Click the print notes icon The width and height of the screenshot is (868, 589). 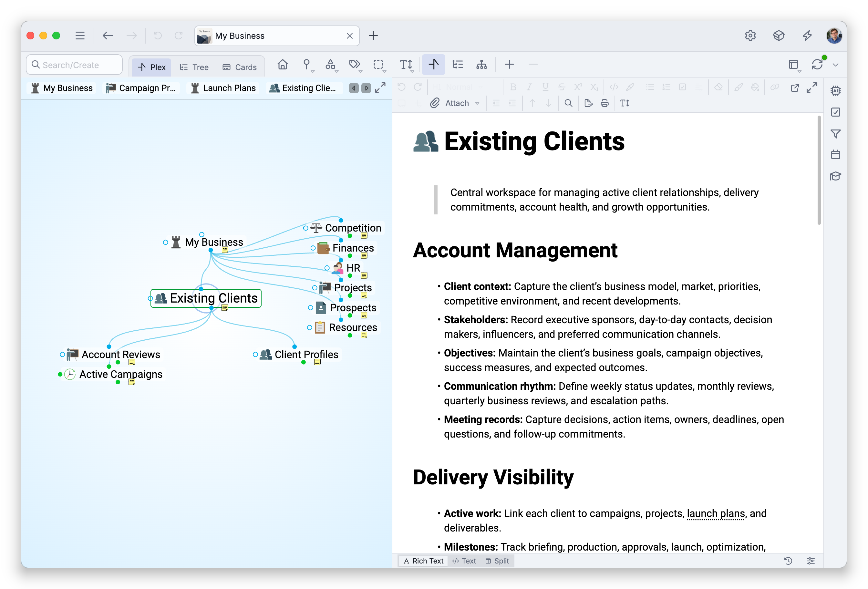tap(604, 103)
